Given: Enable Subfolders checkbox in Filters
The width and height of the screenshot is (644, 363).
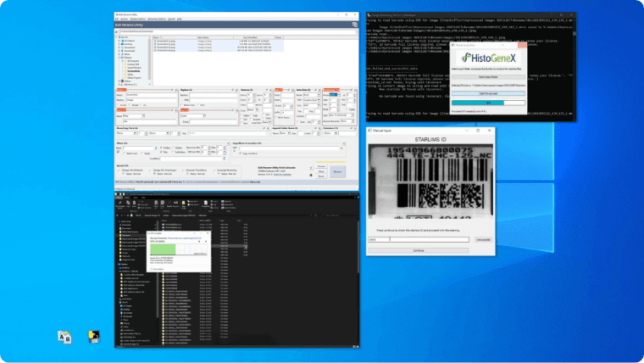Looking at the screenshot, I should pos(173,152).
